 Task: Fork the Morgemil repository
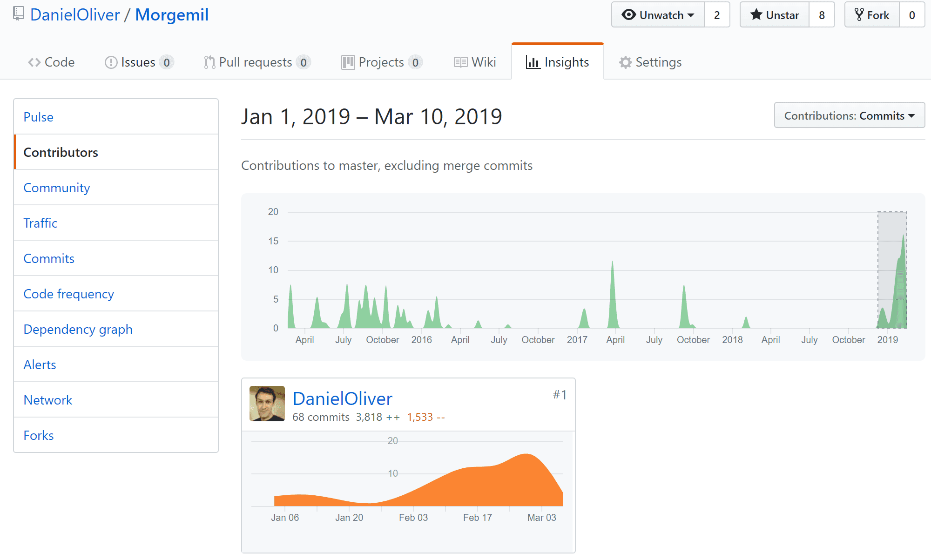coord(872,15)
